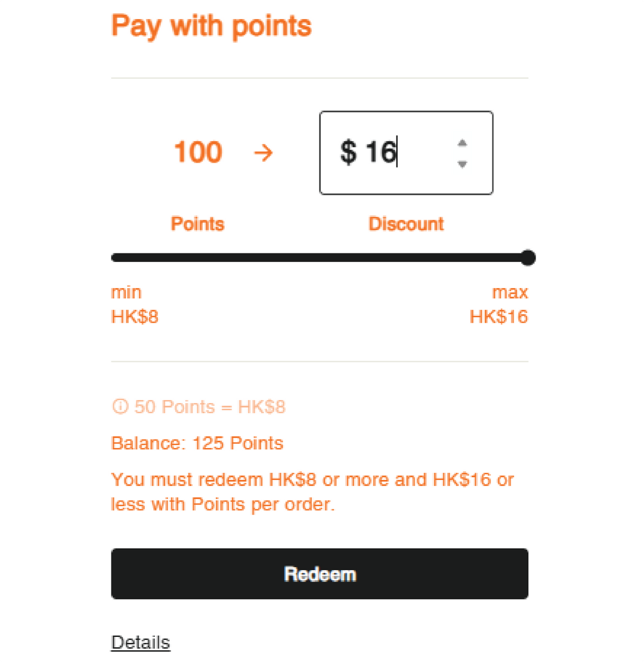Click the left end of the slider track
Viewport: 644px width, 662px height.
(114, 258)
